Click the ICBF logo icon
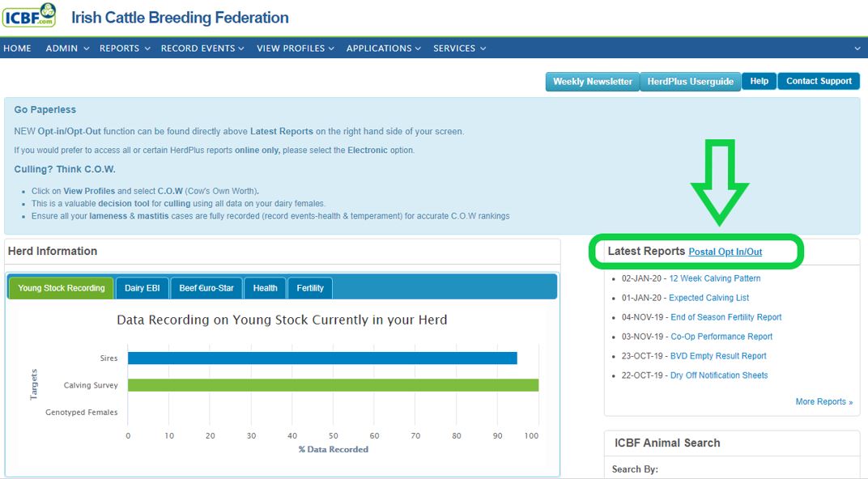 tap(29, 15)
